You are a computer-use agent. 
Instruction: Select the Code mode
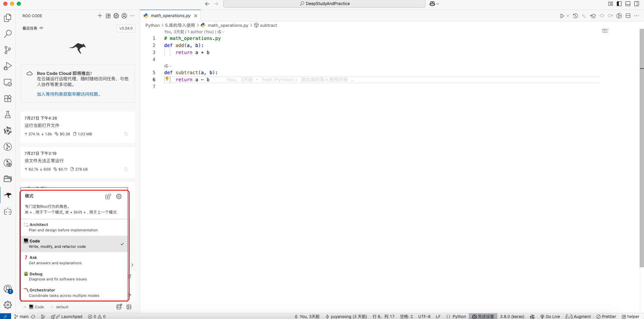point(74,244)
